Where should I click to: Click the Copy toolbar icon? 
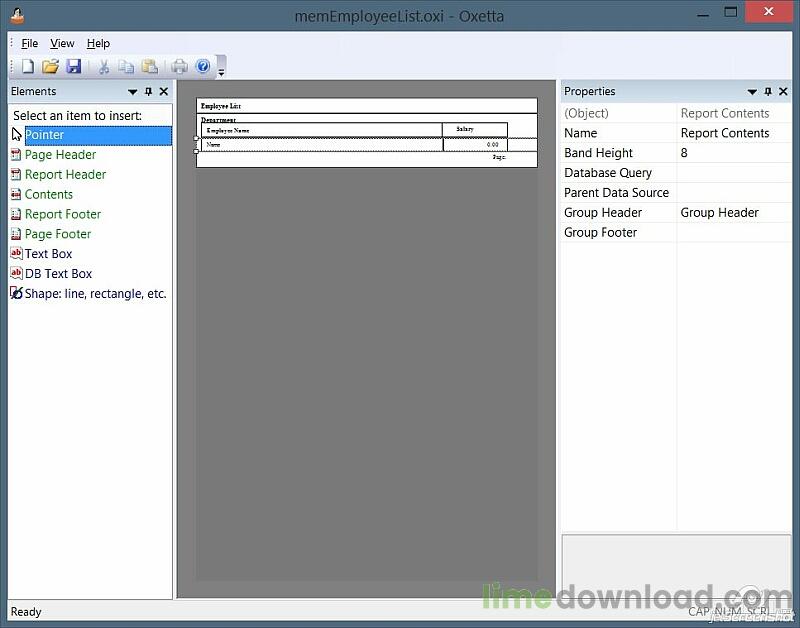[126, 67]
